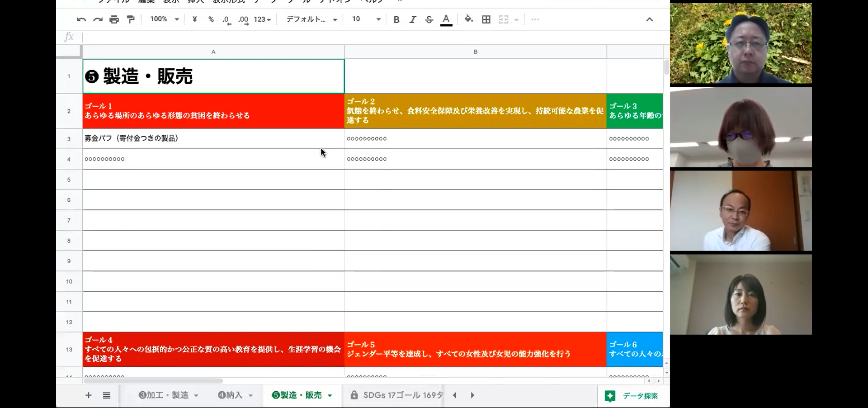
Task: Select the paint format tool
Action: coord(131,19)
